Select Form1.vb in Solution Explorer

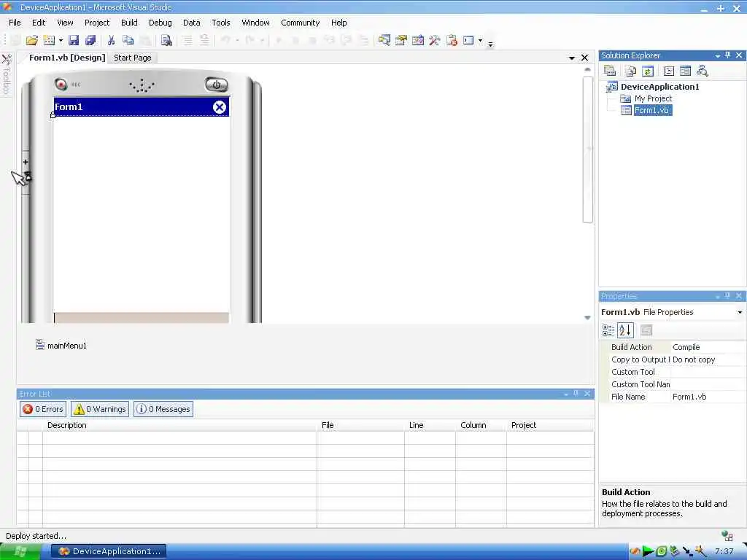[x=651, y=111]
